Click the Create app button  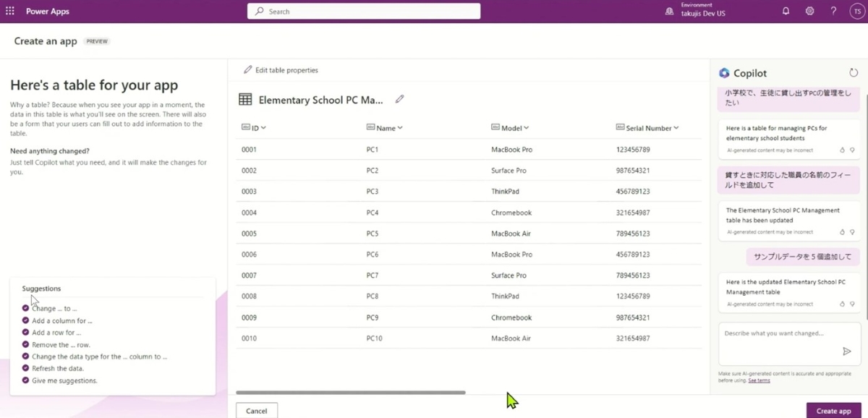point(833,411)
